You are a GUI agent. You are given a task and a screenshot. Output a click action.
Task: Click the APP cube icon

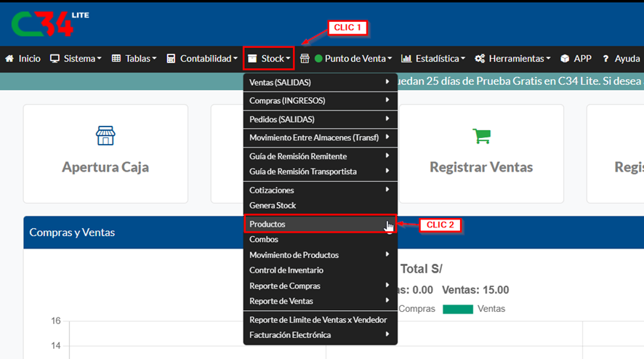pos(564,58)
